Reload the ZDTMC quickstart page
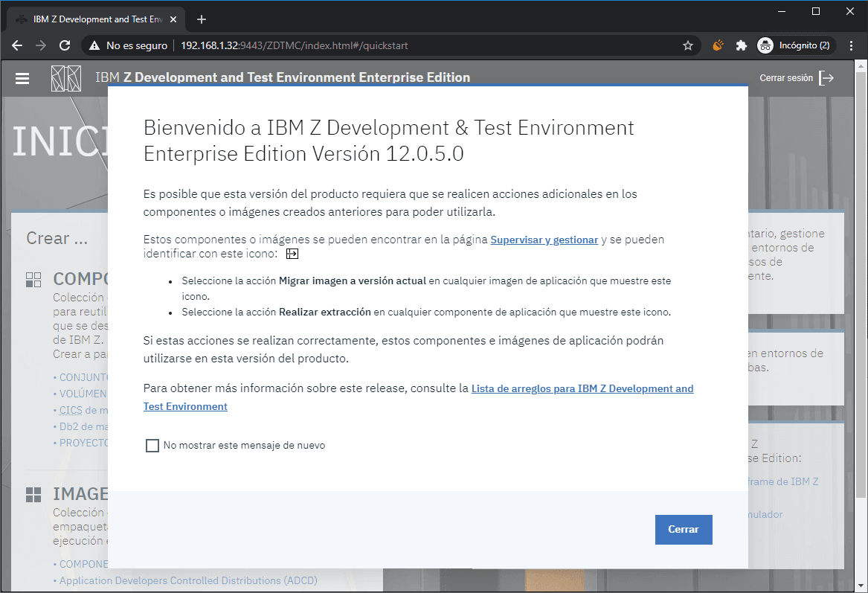 [65, 45]
